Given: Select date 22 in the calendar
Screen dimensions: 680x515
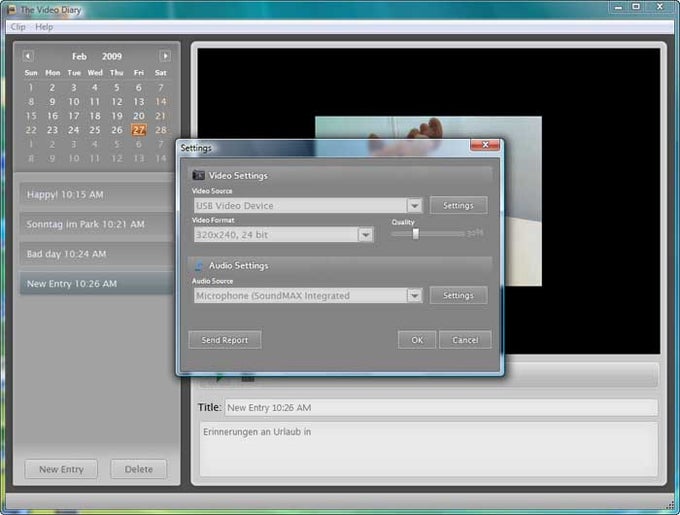Looking at the screenshot, I should coord(31,130).
